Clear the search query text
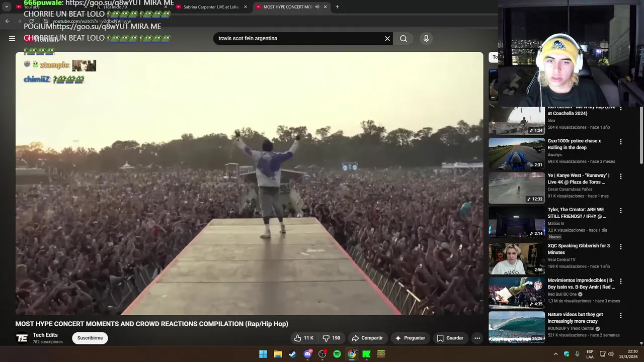 pos(387,38)
